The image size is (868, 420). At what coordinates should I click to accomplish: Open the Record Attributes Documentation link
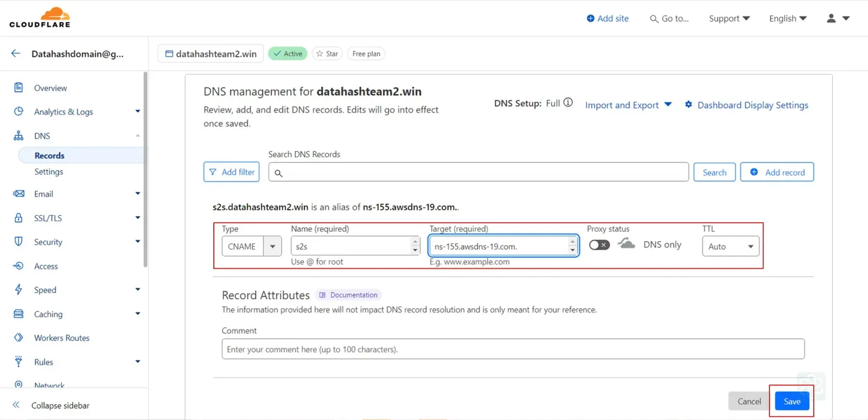tap(348, 295)
